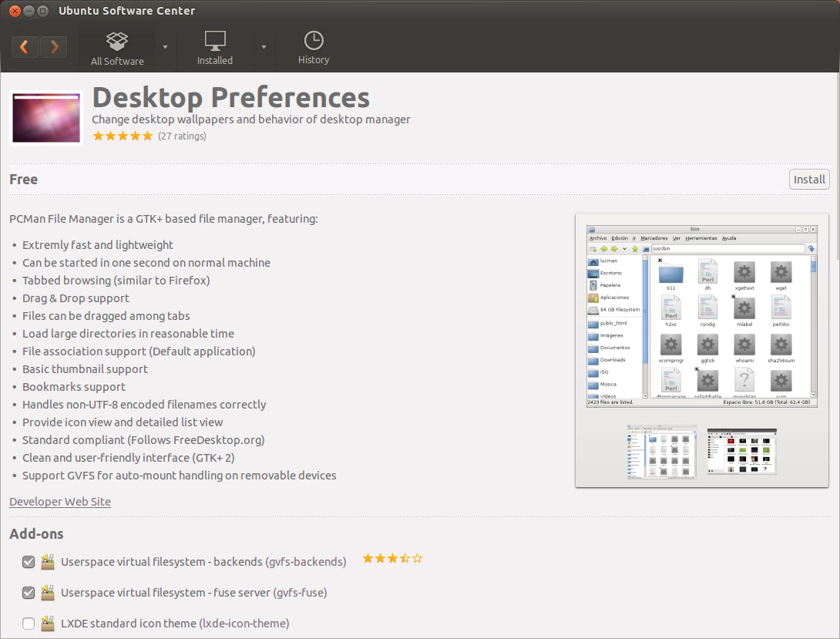Image resolution: width=840 pixels, height=639 pixels.
Task: Close the Ubuntu Software Center window
Action: click(15, 11)
